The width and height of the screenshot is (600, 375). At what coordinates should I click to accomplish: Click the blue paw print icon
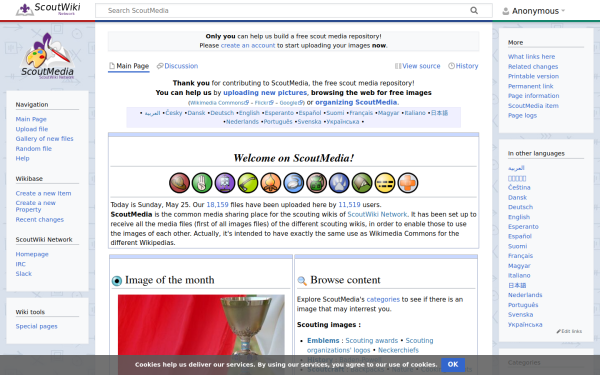pos(339,183)
